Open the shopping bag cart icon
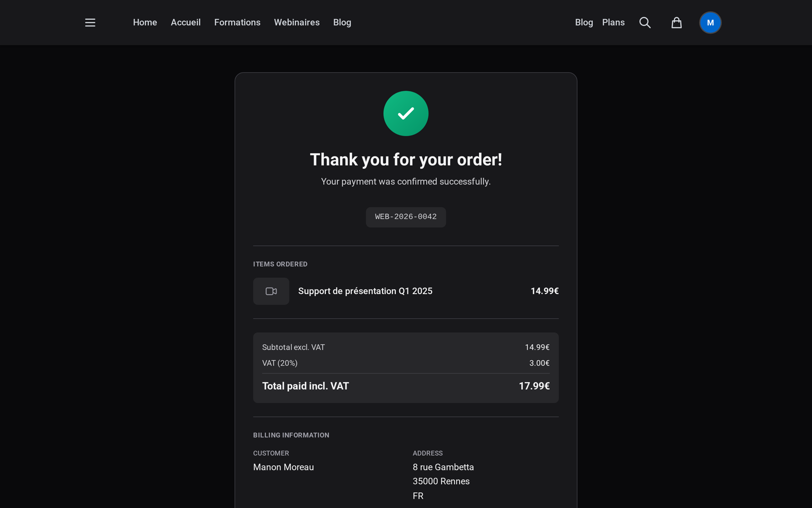 click(676, 22)
